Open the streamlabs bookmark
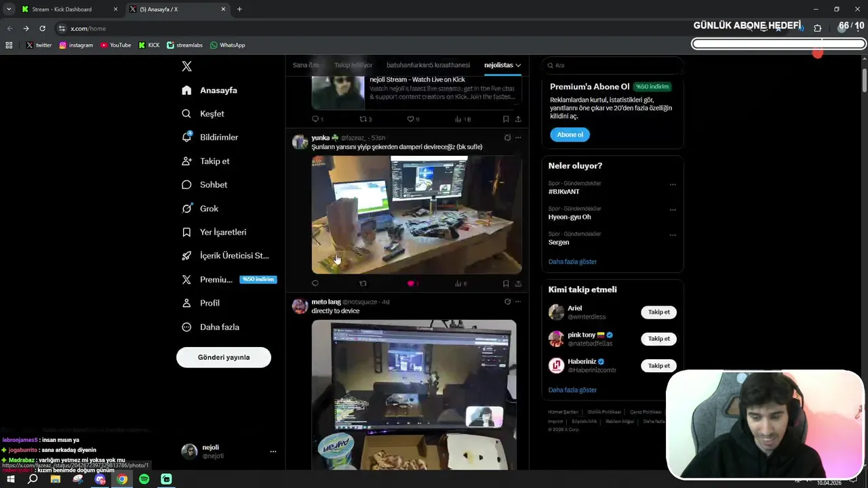The height and width of the screenshot is (488, 868). coord(184,45)
